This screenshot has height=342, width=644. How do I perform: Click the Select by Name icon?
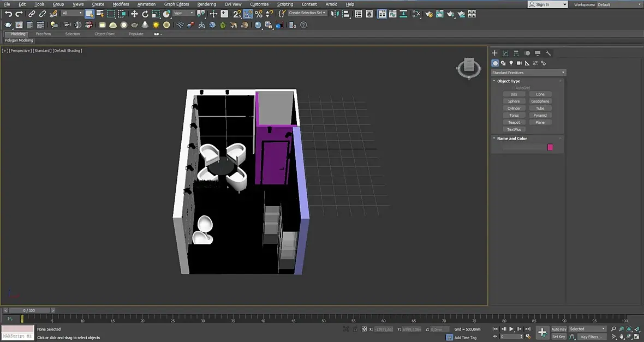[100, 14]
